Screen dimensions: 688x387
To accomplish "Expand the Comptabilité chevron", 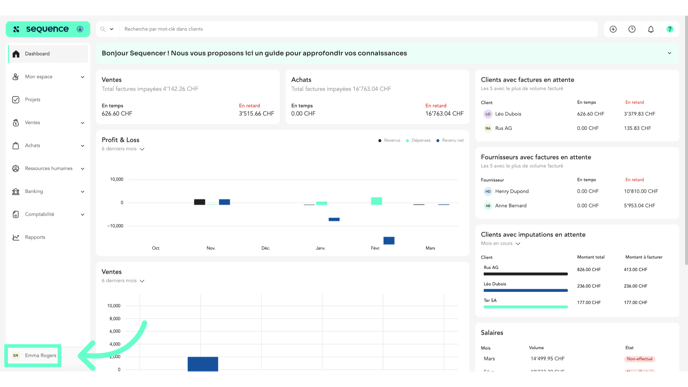I will [82, 215].
